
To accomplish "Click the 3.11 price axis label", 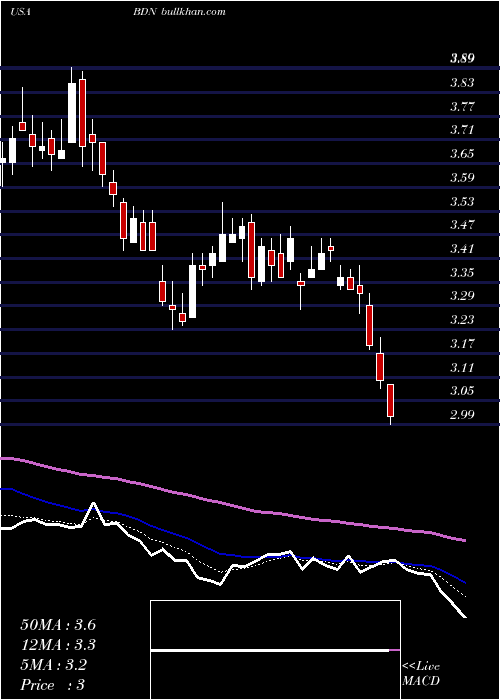I will pyautogui.click(x=462, y=368).
